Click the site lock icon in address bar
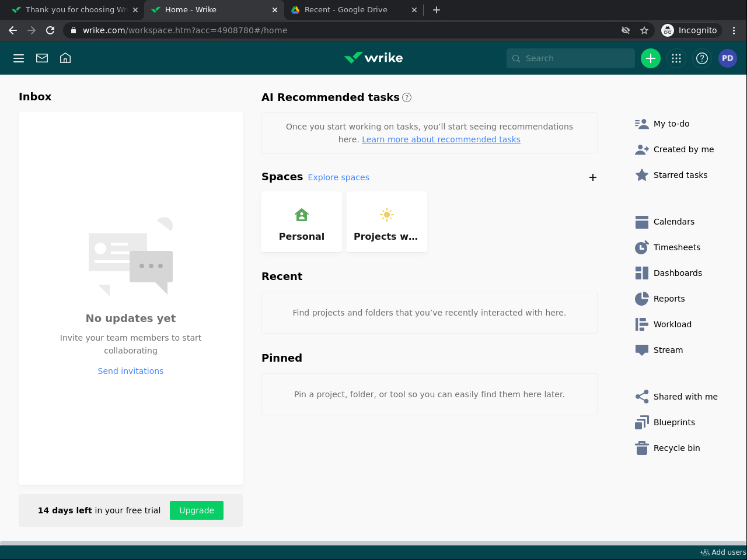The height and width of the screenshot is (560, 747). (74, 30)
